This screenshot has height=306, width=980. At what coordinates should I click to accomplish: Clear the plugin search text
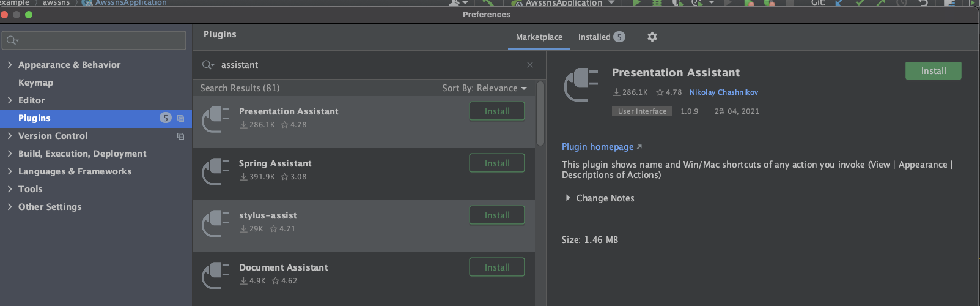click(530, 65)
